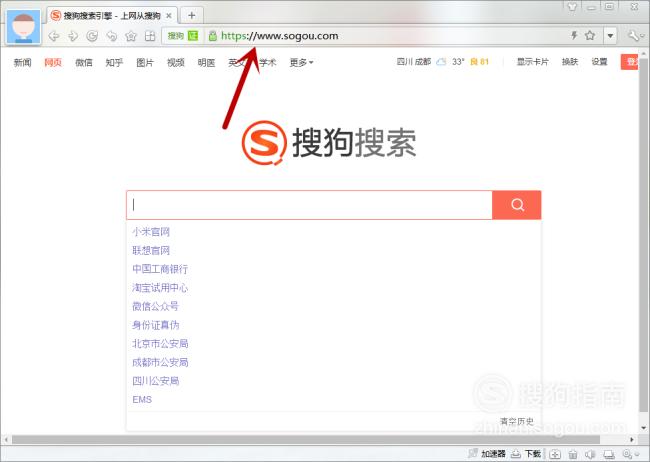Click the first-aid repair icon in status bar
The width and height of the screenshot is (650, 462).
[x=555, y=454]
